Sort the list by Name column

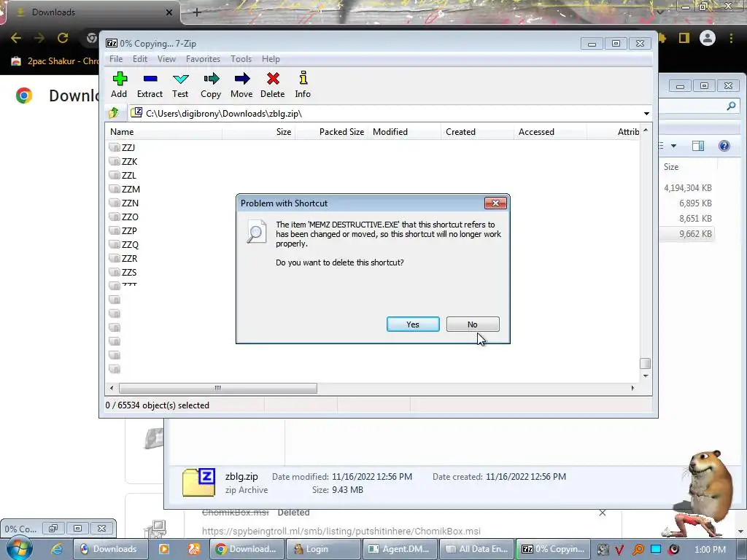pos(163,132)
